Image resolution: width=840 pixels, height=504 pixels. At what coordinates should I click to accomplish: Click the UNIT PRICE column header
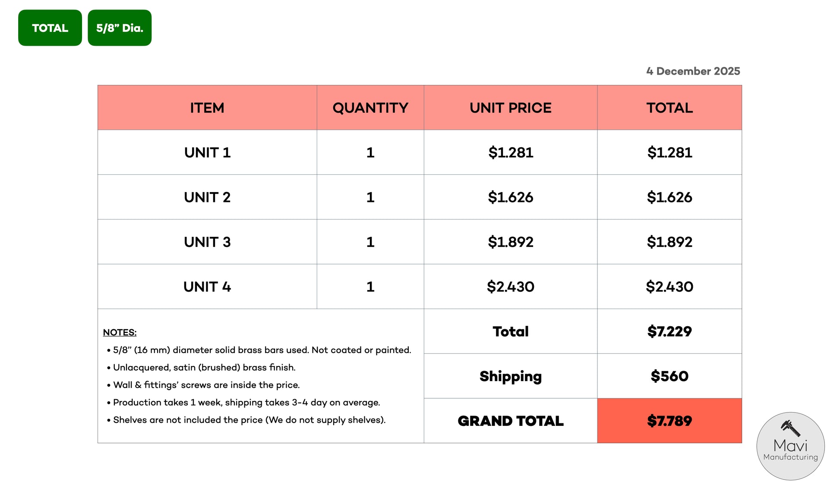(510, 108)
